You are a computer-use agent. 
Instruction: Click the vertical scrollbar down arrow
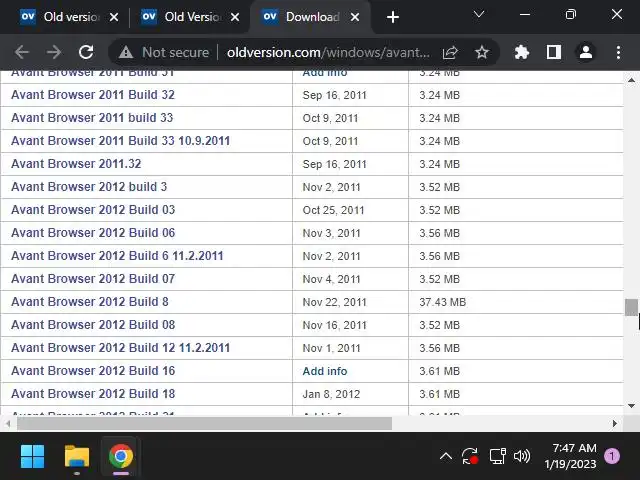tap(631, 406)
